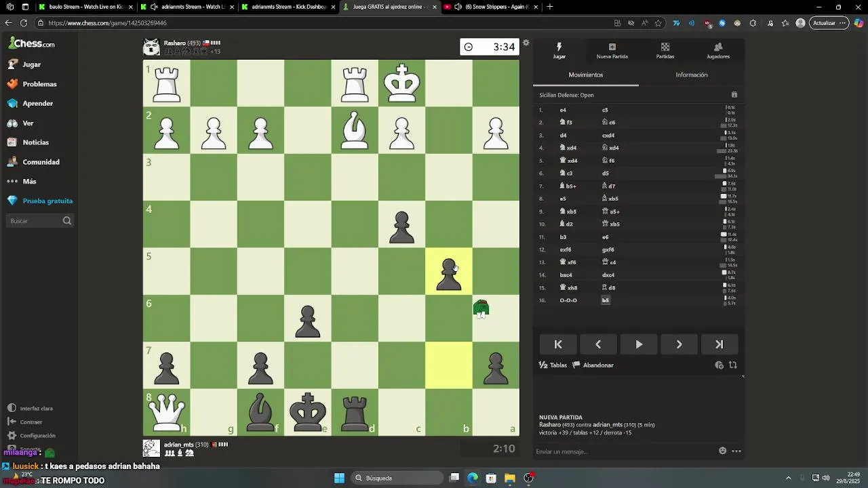Open the Windows Start menu
Image resolution: width=868 pixels, height=488 pixels.
coord(339,478)
